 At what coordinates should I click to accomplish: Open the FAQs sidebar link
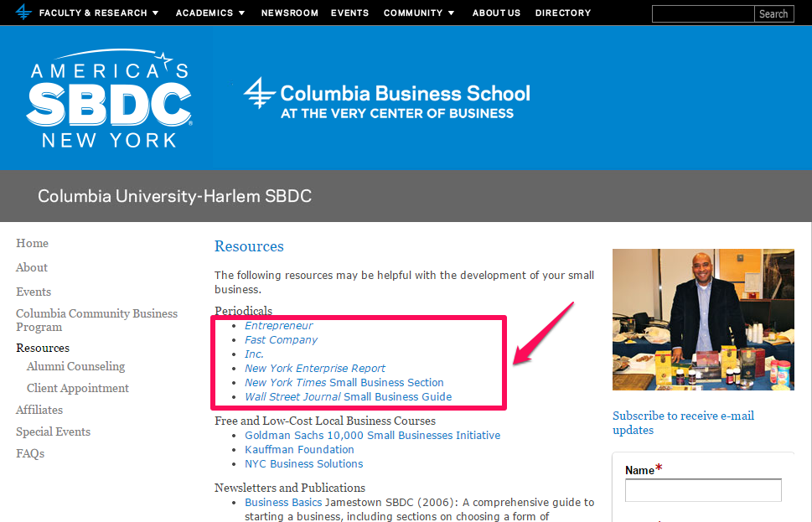pyautogui.click(x=30, y=453)
